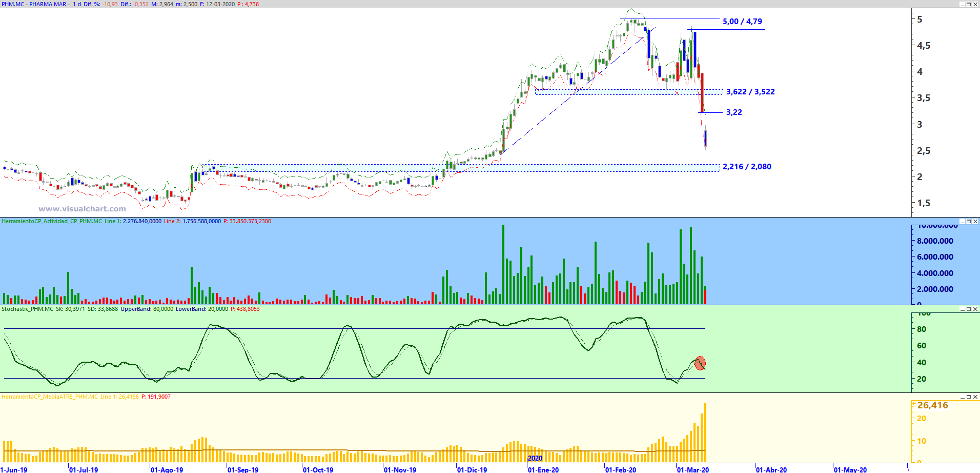Minimize the MediaATR5 indicator panel
The width and height of the screenshot is (980, 473).
tap(962, 397)
